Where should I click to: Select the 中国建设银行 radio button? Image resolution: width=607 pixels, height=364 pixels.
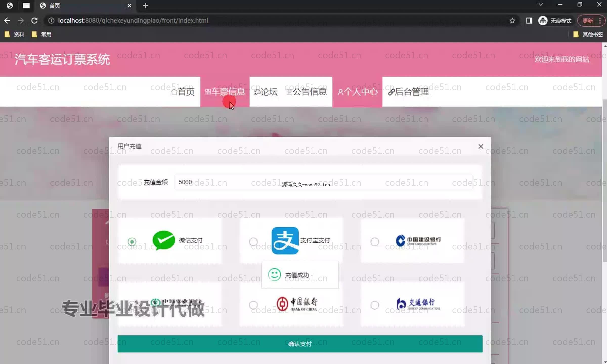pyautogui.click(x=375, y=242)
